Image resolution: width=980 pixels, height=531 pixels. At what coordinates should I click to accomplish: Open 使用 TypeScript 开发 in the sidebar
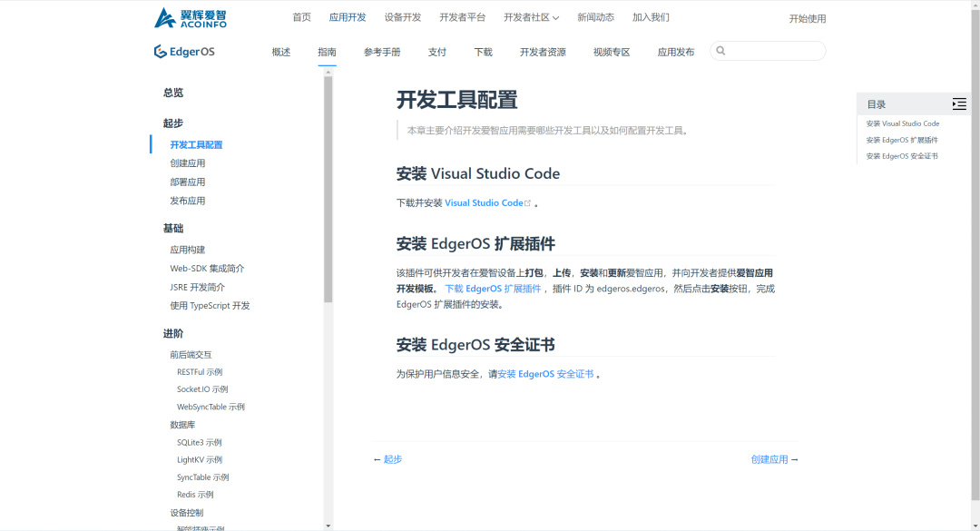pos(210,306)
